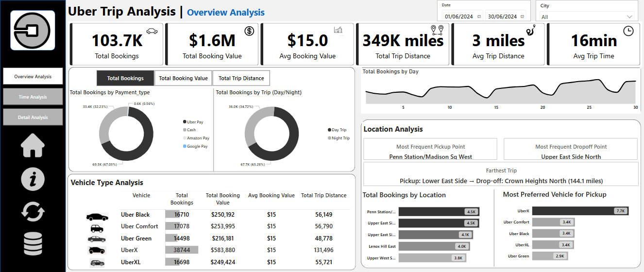Filter by Cash legend item
The image size is (644, 272).
point(189,130)
